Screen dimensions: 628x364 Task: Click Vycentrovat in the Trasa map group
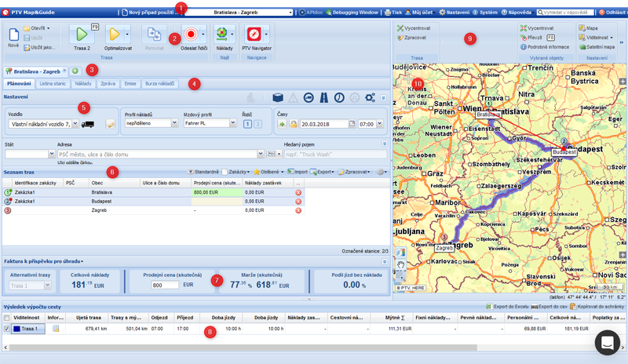pyautogui.click(x=414, y=28)
